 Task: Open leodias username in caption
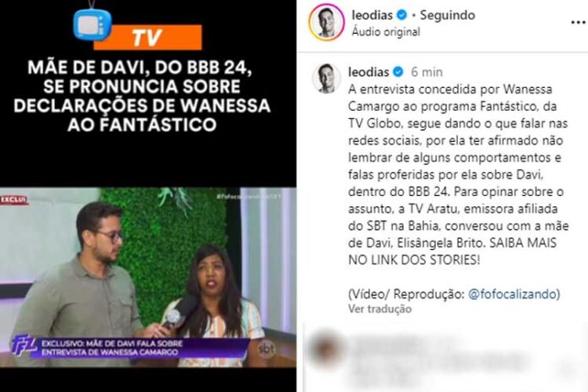pos(368,72)
